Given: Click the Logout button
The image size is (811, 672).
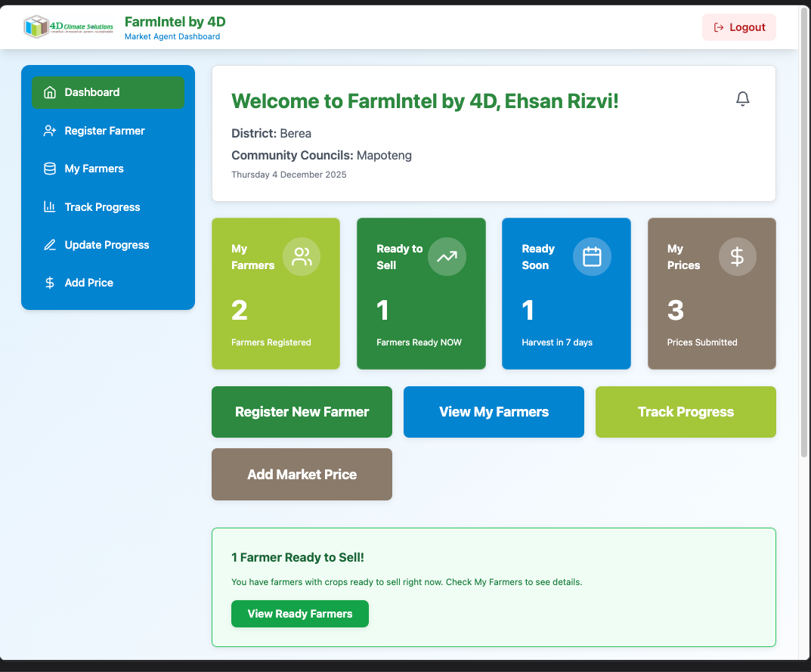Looking at the screenshot, I should [738, 26].
